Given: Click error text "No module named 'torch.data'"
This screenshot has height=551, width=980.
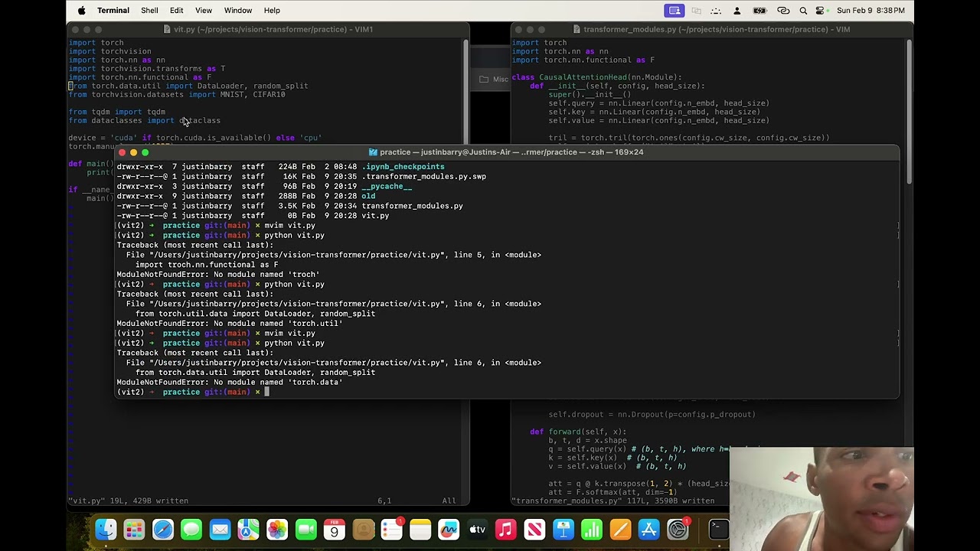Looking at the screenshot, I should (x=278, y=383).
